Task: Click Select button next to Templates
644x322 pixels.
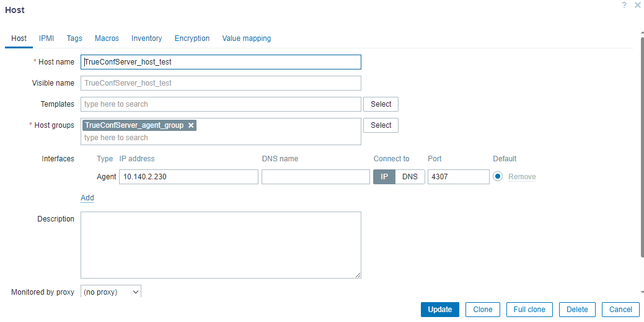Action: [x=381, y=104]
